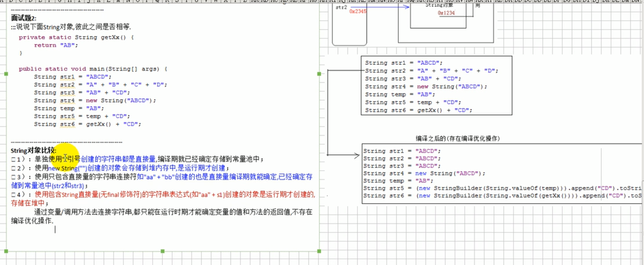Click str2 = "A" + "B" + "C" + "D" in main method
Image resolution: width=644 pixels, height=265 pixels.
pos(100,84)
